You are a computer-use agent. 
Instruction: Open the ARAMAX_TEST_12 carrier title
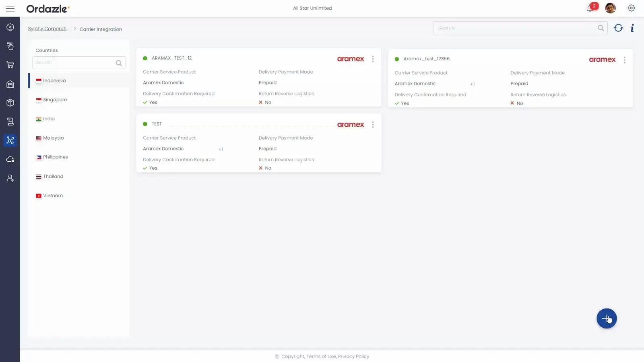tap(171, 58)
